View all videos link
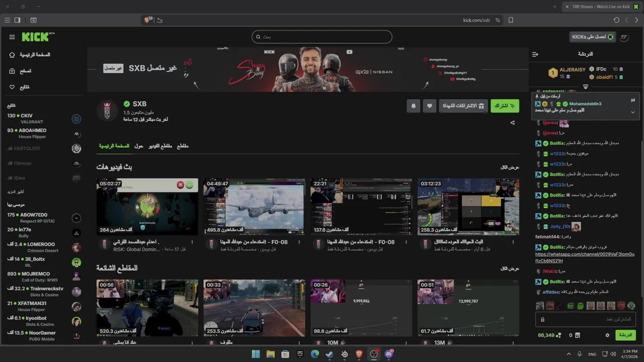 click(510, 167)
